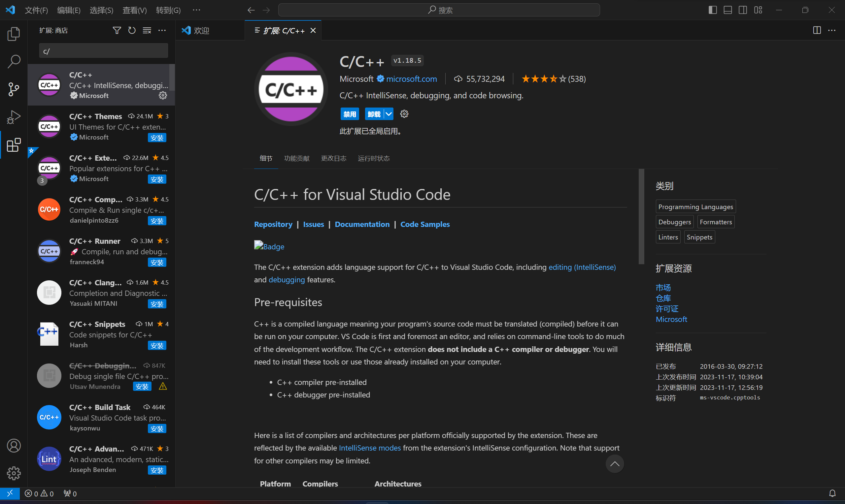Viewport: 845px width, 504px height.
Task: Show errors and warnings in status bar
Action: 39,493
